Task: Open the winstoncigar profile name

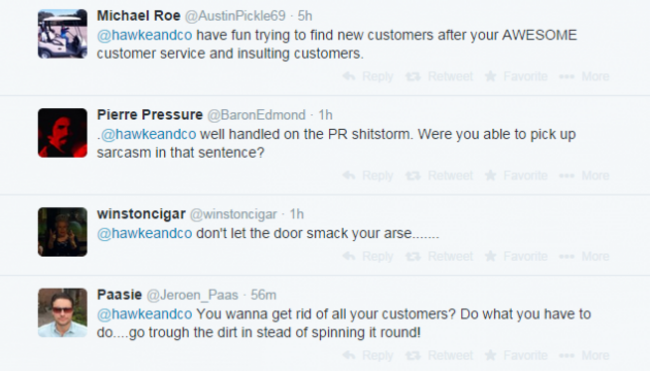Action: 141,214
